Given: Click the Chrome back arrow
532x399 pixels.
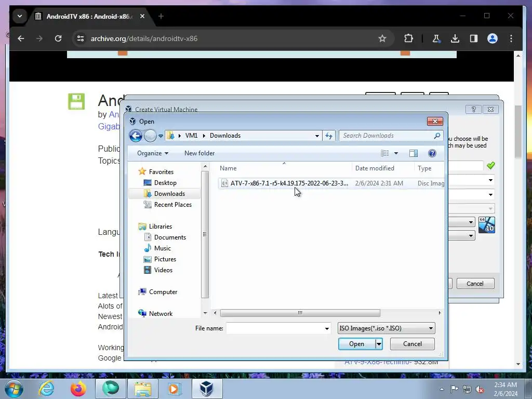Looking at the screenshot, I should 21,38.
